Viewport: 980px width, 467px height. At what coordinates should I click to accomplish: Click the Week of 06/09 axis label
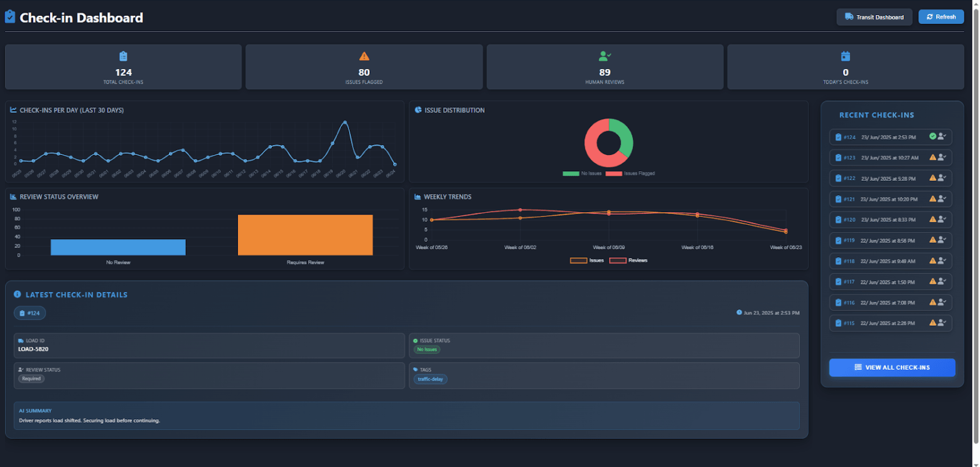pos(609,247)
